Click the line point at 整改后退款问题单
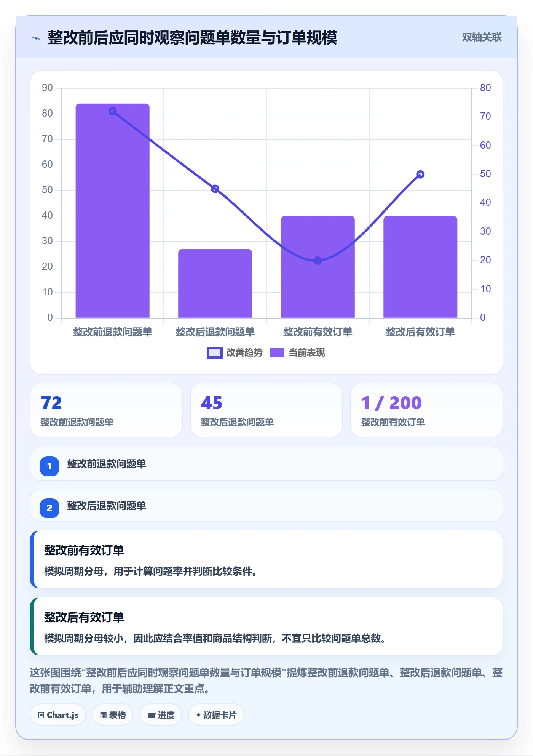This screenshot has width=533, height=756. pos(215,189)
